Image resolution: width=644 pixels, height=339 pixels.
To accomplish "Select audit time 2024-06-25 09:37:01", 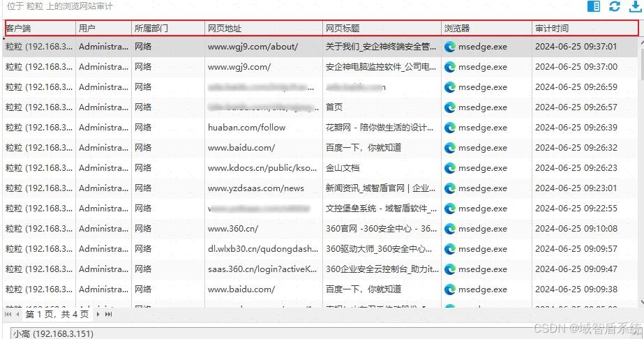I will 576,47.
